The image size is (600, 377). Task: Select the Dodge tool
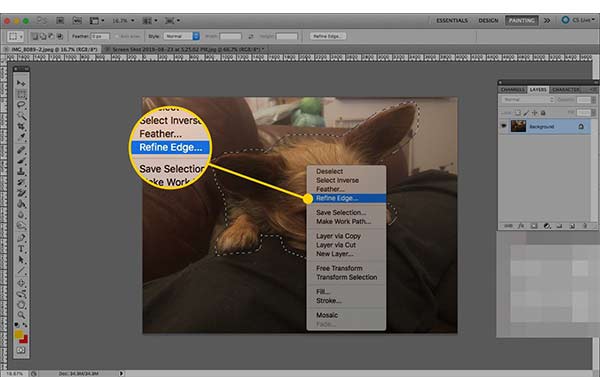(21, 225)
